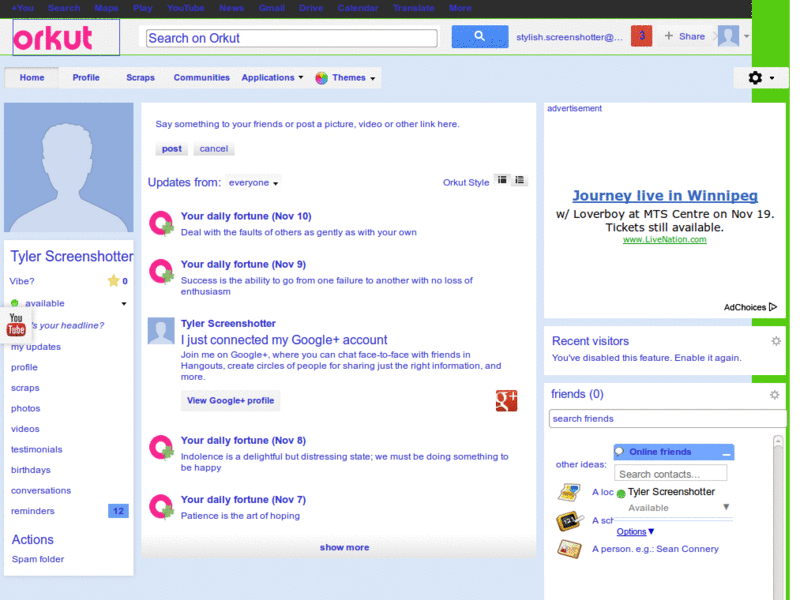Click the blue search magnifier button
The image size is (800, 600).
(480, 36)
